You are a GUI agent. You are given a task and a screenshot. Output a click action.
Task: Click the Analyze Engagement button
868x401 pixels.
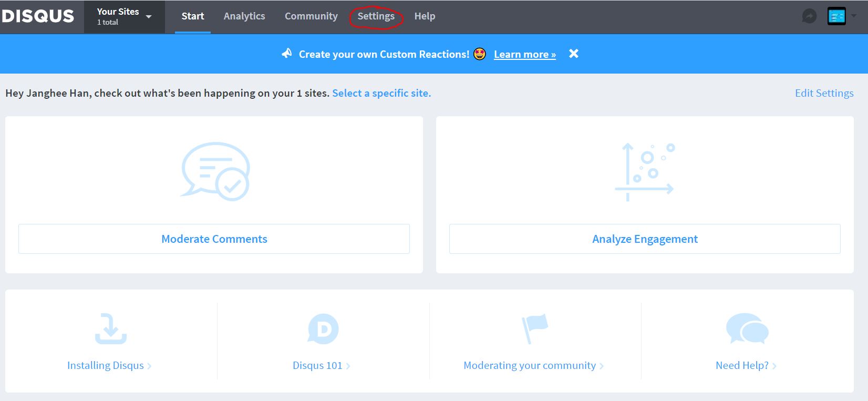[645, 239]
